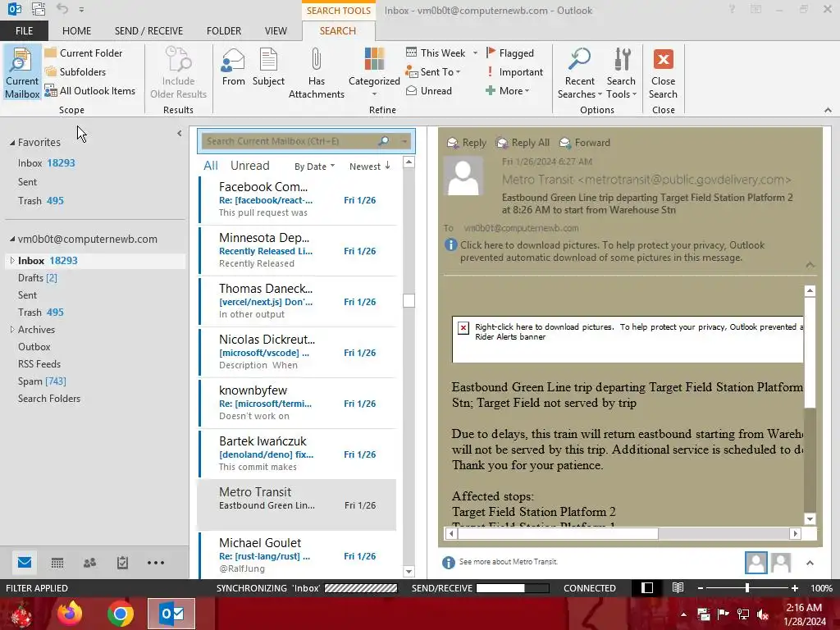This screenshot has width=840, height=630.
Task: Expand the Archives folder
Action: tap(12, 330)
